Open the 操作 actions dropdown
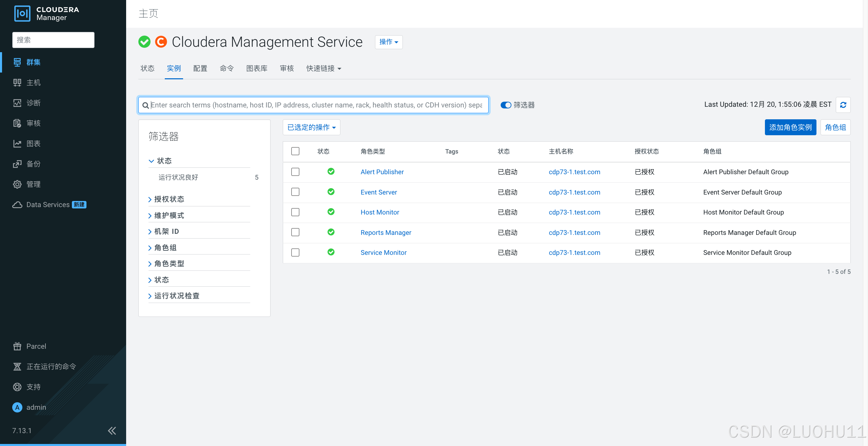Screen dimensions: 868x446 (389, 42)
